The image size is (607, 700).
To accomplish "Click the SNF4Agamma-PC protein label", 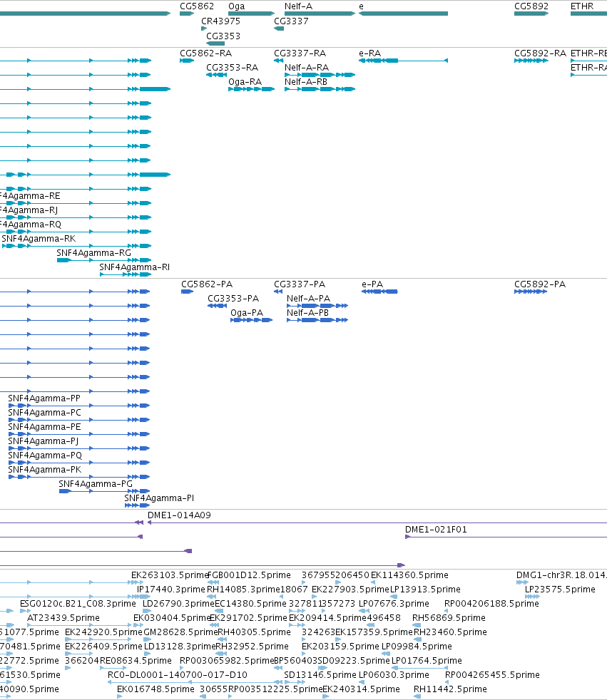I will pyautogui.click(x=45, y=412).
